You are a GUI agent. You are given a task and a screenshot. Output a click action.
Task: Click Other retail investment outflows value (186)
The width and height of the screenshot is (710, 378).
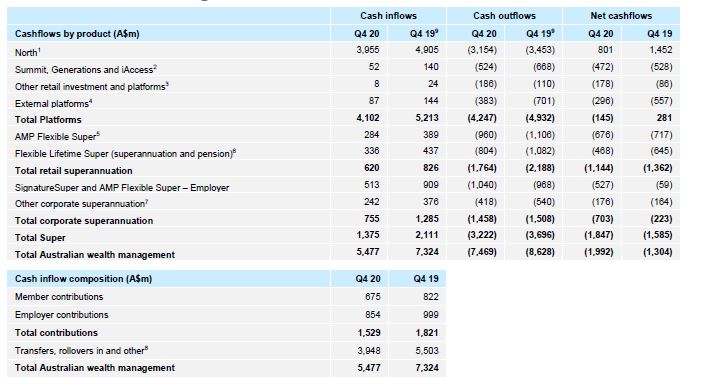pos(486,84)
